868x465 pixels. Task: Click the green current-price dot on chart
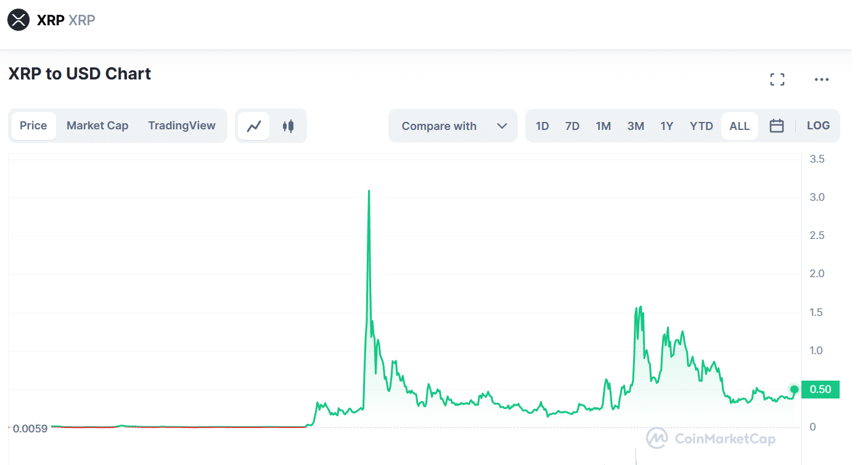tap(794, 389)
